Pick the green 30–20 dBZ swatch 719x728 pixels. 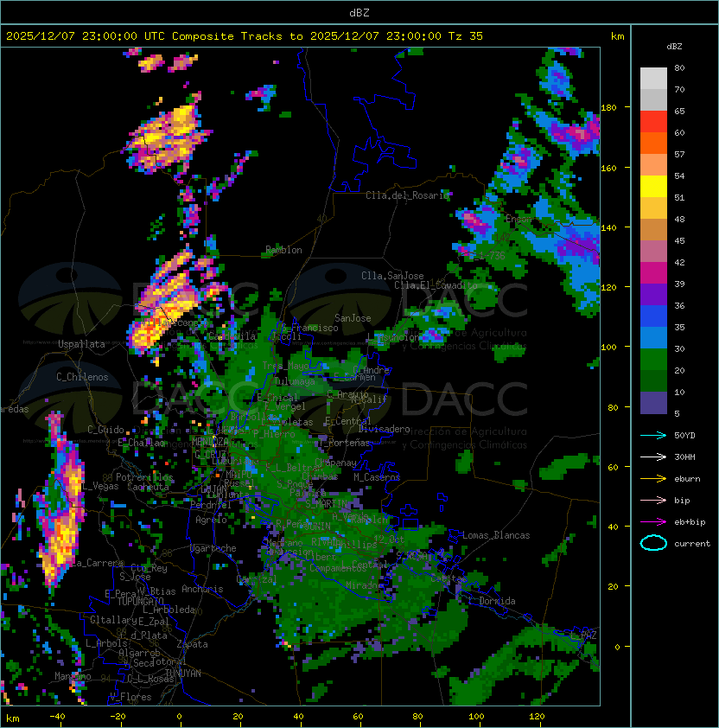[x=653, y=360]
